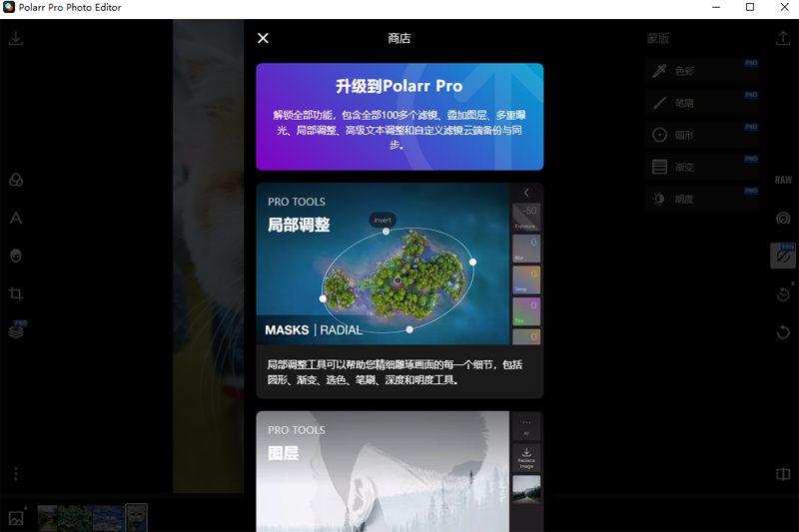Open the filters overlapping circles tool
Viewport: 799px width, 532px height.
click(x=16, y=181)
